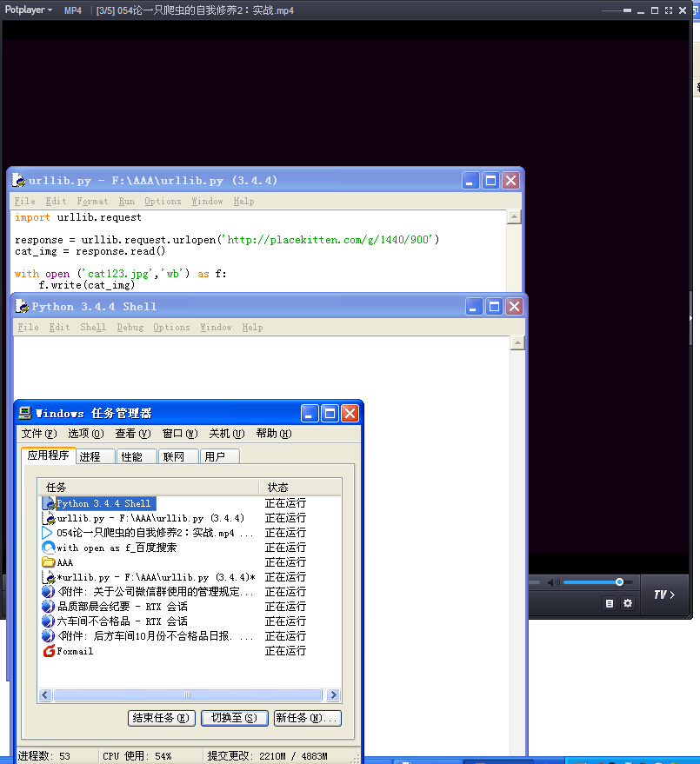Click the transparency slider in PotPlayer title bar

point(625,10)
